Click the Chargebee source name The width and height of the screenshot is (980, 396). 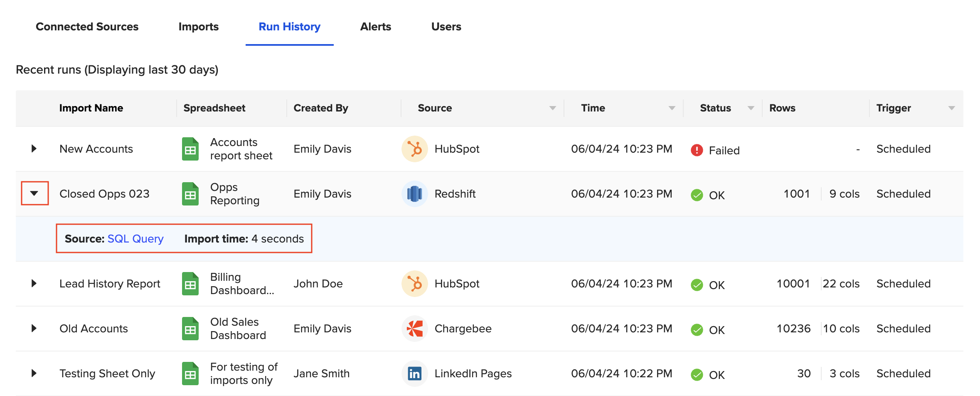[x=463, y=329]
